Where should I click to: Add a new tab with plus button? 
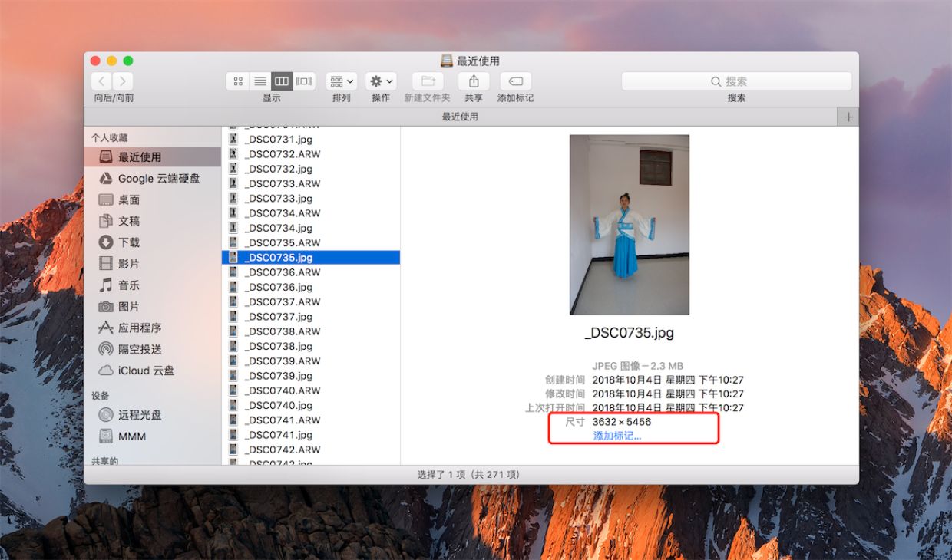[848, 117]
